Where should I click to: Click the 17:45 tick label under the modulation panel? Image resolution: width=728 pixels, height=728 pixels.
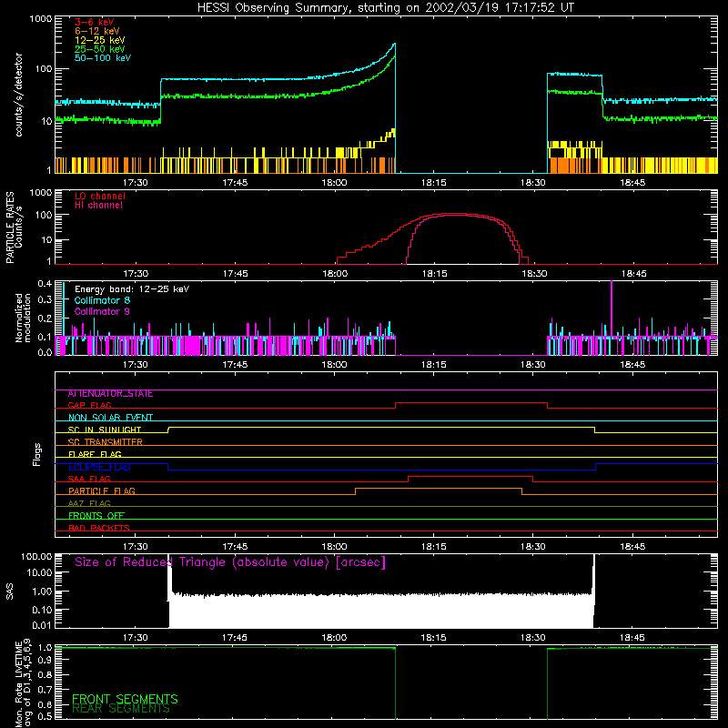235,365
